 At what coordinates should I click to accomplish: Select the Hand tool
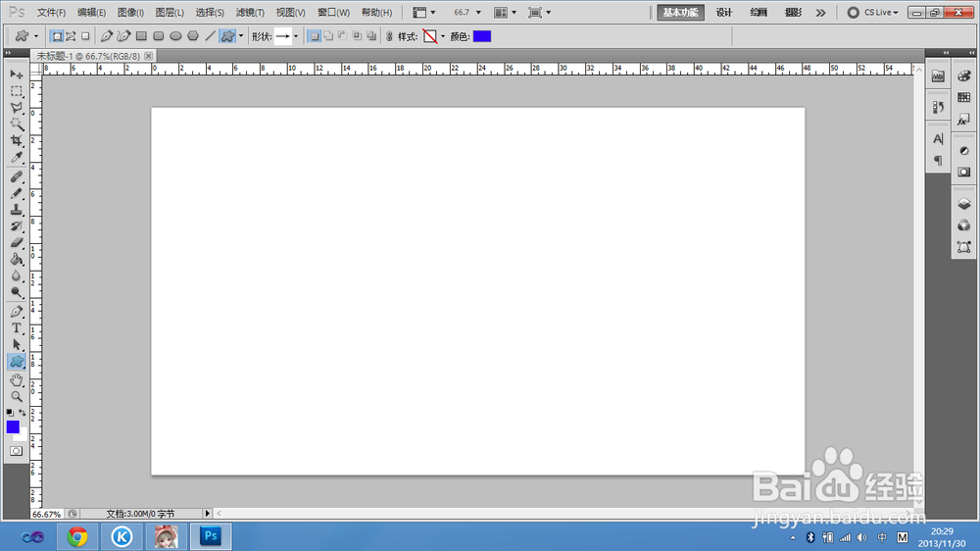pos(17,379)
